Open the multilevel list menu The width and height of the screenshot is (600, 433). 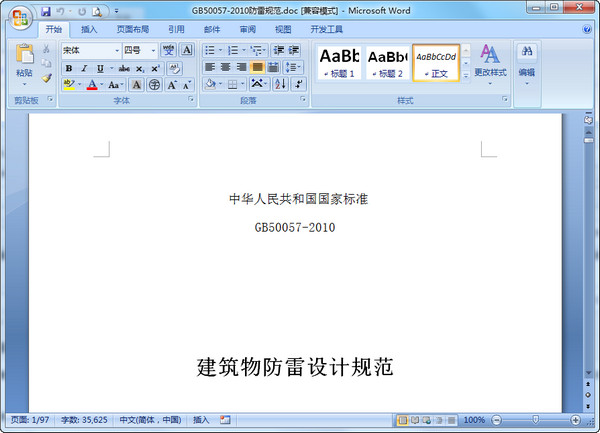coord(258,50)
